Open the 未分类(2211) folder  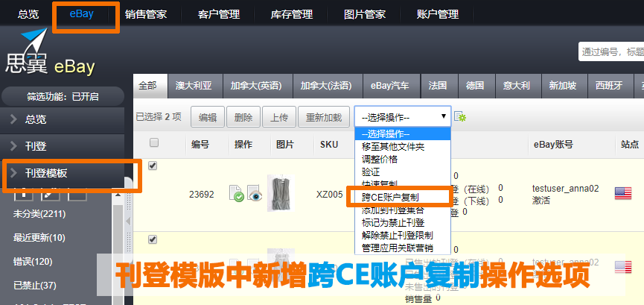coord(39,214)
